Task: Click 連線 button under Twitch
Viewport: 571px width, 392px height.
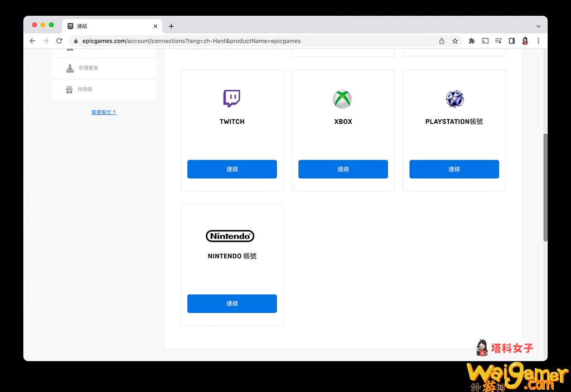Action: tap(232, 169)
